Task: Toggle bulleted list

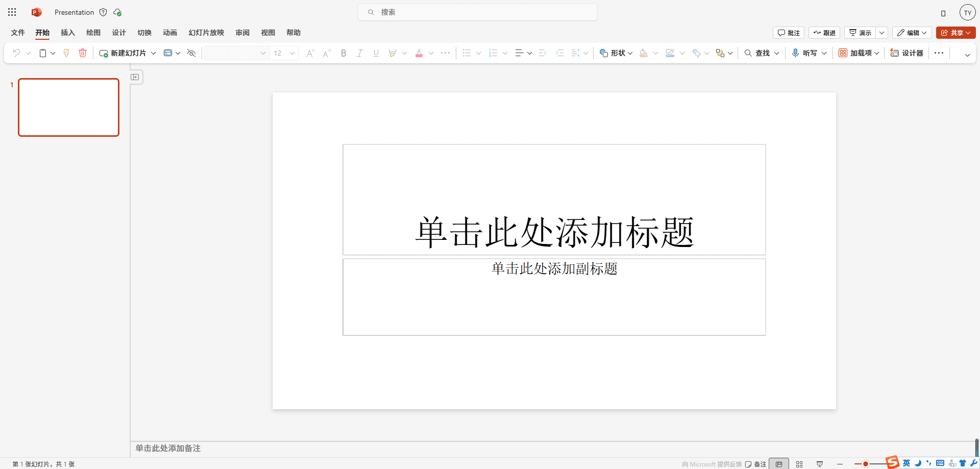Action: point(467,53)
